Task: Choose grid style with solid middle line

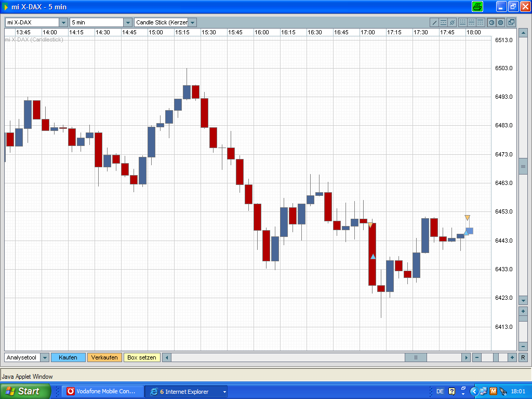Action: 471,23
